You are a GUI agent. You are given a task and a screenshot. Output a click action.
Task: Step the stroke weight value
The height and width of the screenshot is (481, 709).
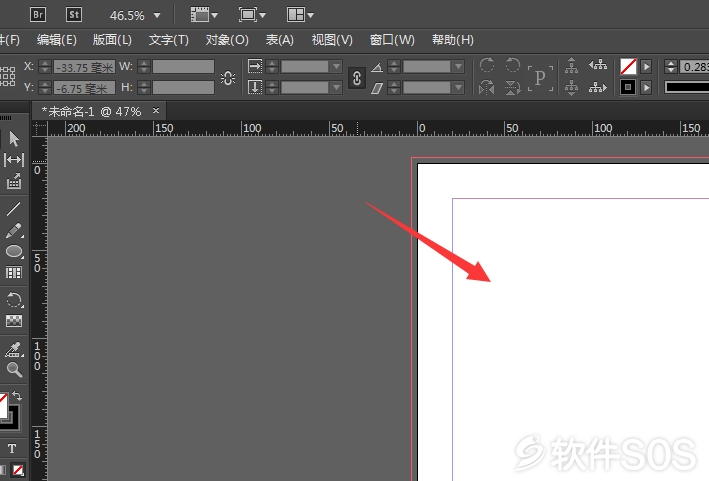click(671, 67)
